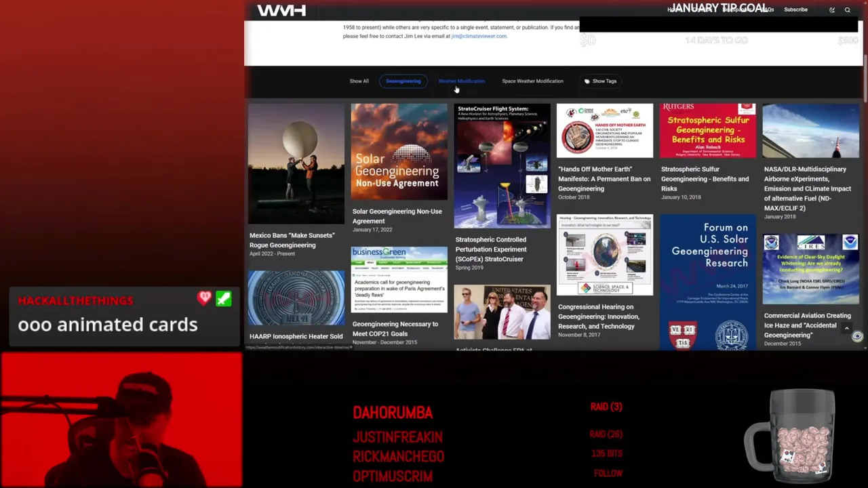Select the Show All filter

359,81
